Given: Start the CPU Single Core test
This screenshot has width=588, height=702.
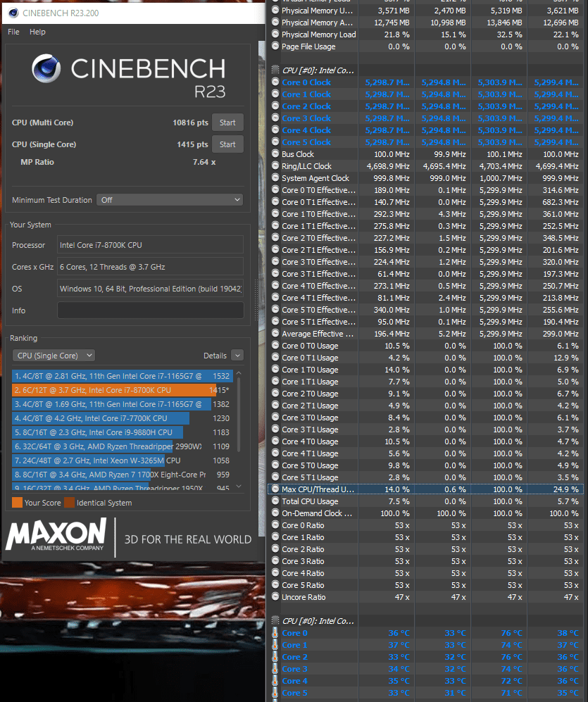Looking at the screenshot, I should pyautogui.click(x=227, y=144).
